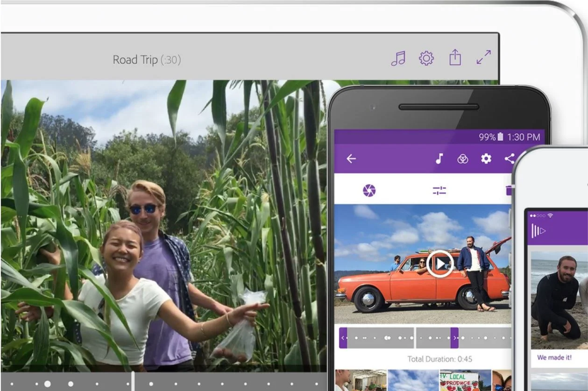Tap the back arrow on the phone editor
This screenshot has height=391, width=588.
pos(350,158)
